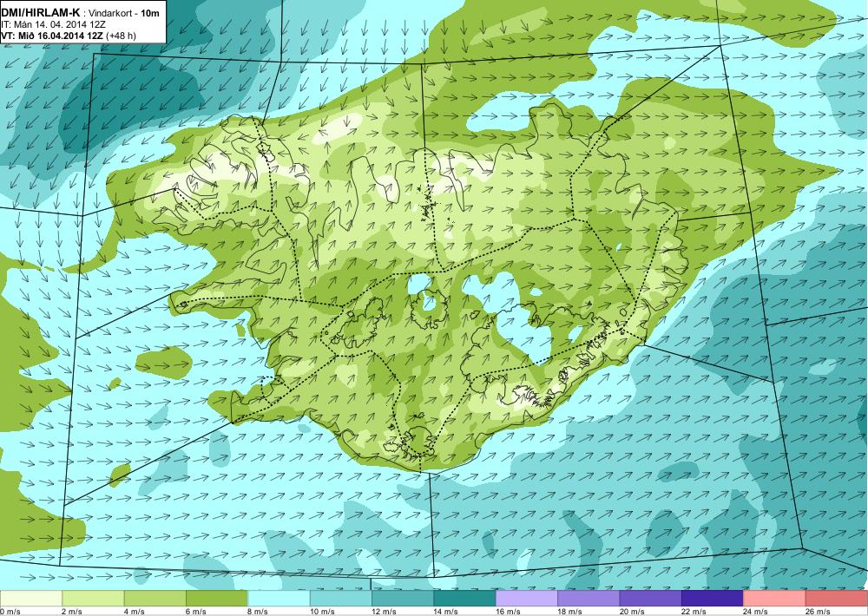868x616 pixels.
Task: Click the '0 m/s' legend label
Action: click(x=10, y=612)
